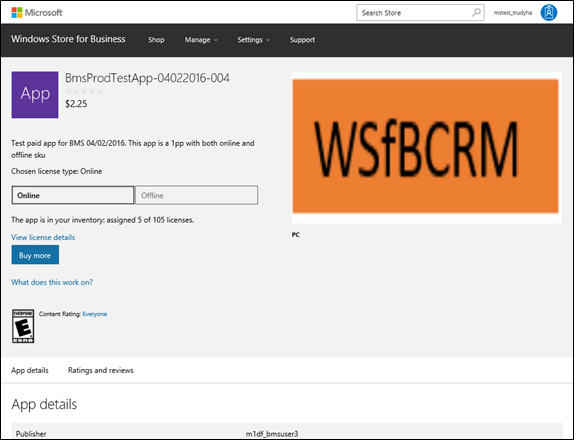Expand the Settings dropdown menu
Screen dimensions: 576x442
tap(253, 40)
